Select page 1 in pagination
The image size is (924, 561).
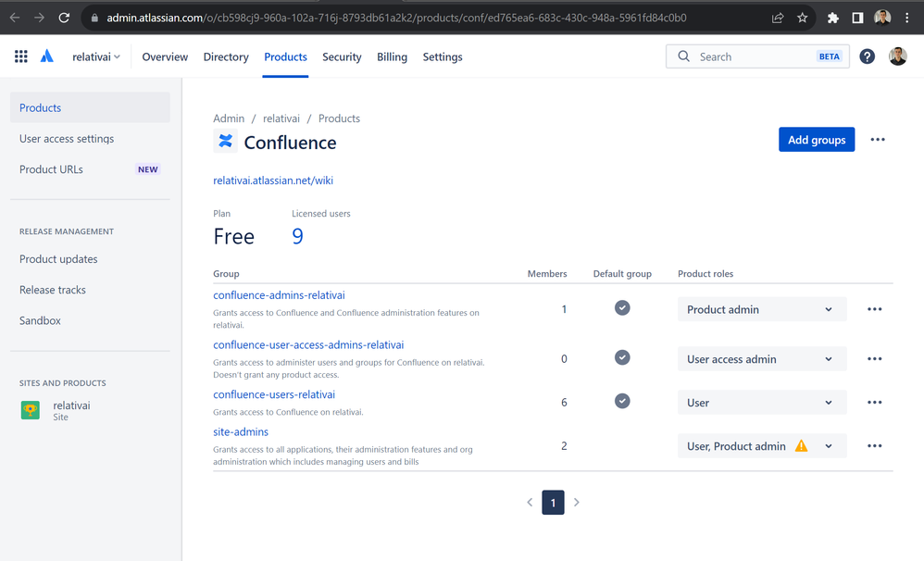click(x=553, y=503)
